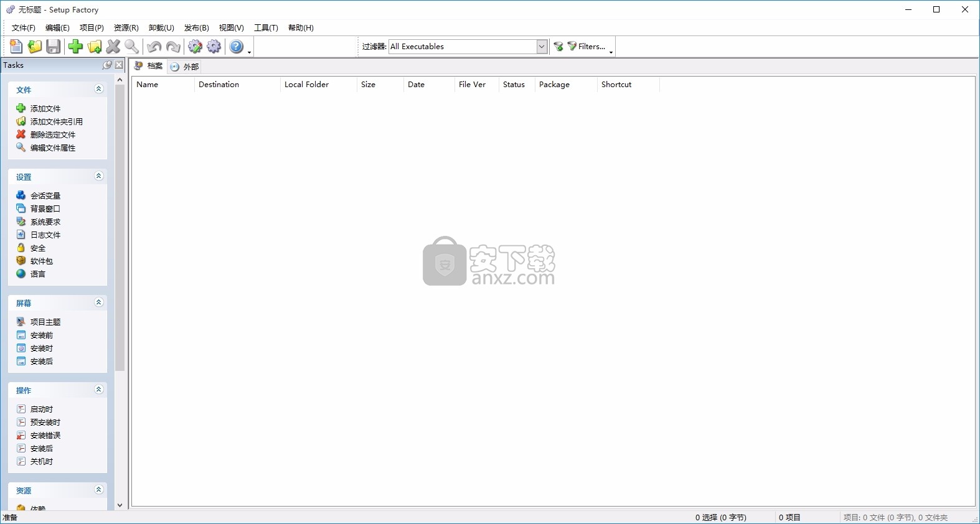Collapse the 操作 task group
This screenshot has height=524, width=980.
tap(98, 390)
